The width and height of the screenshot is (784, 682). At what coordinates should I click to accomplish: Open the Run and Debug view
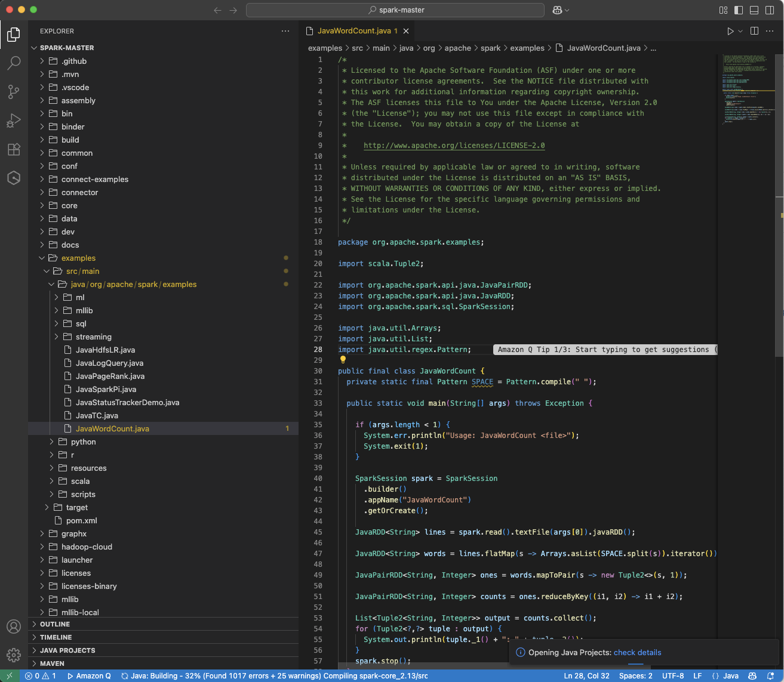14,121
